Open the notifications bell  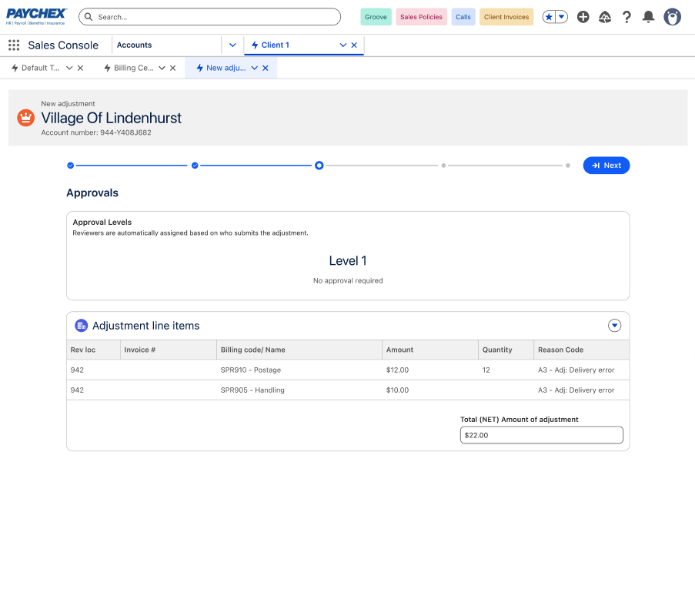(x=648, y=17)
